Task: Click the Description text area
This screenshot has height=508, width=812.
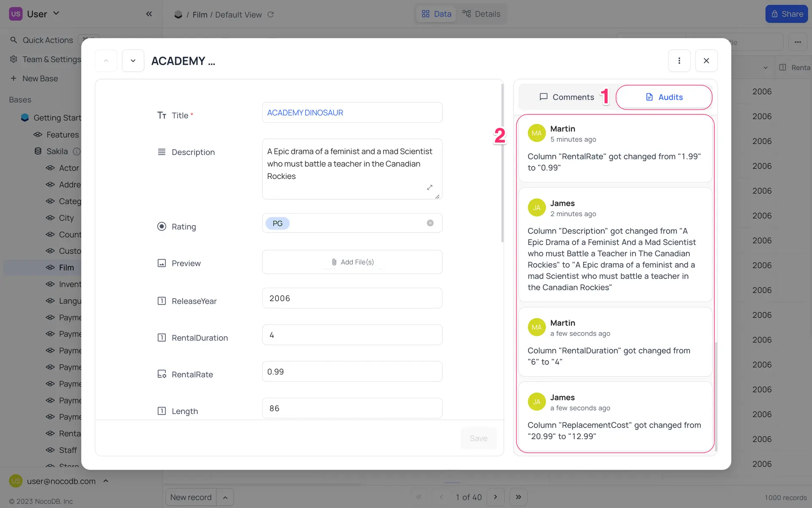Action: coord(352,169)
